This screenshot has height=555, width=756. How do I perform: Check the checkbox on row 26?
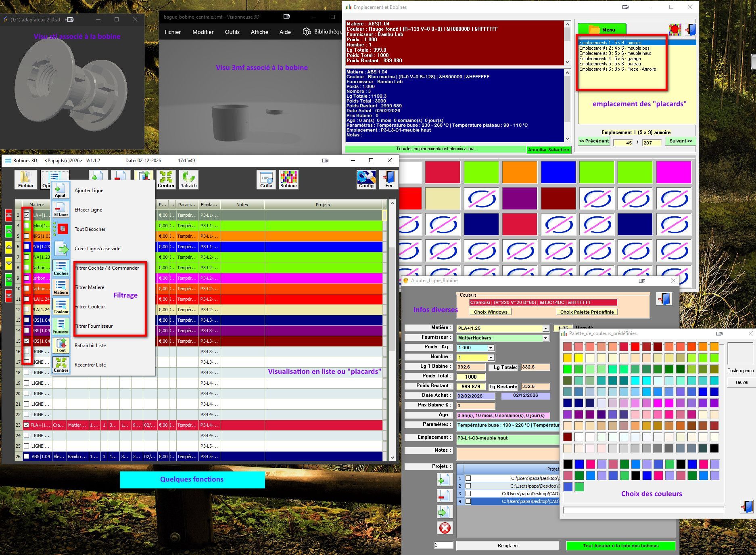click(x=27, y=457)
